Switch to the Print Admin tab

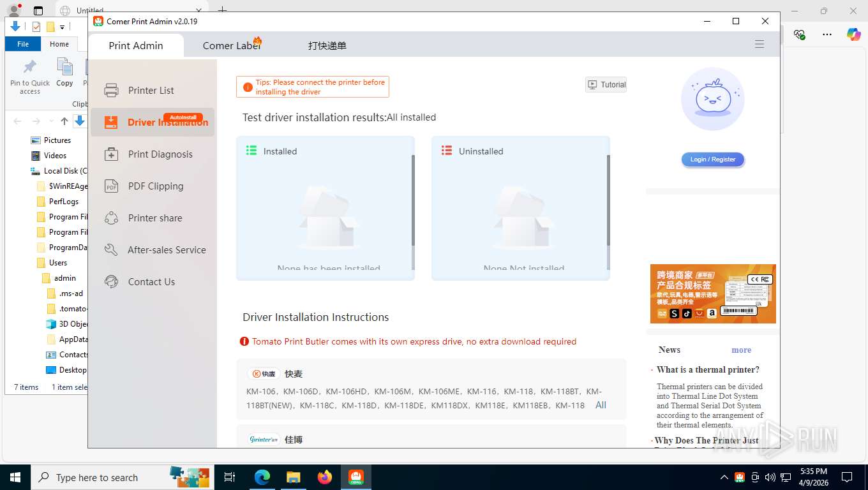point(136,45)
